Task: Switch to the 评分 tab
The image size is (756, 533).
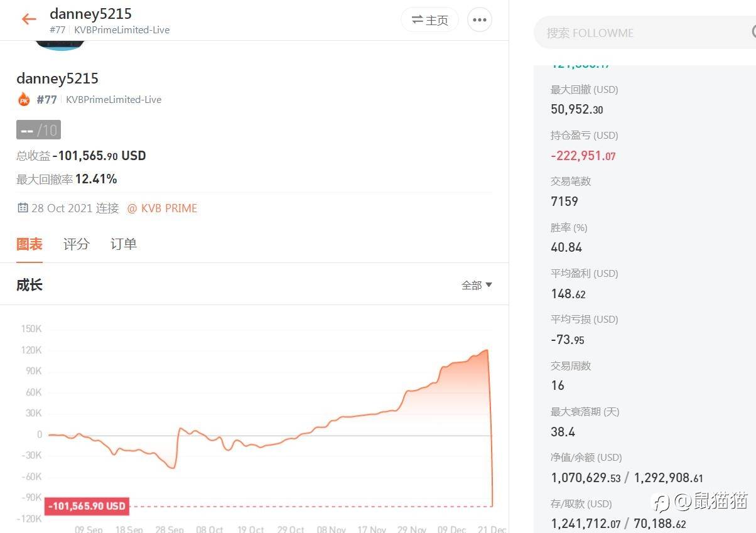Action: pyautogui.click(x=76, y=244)
